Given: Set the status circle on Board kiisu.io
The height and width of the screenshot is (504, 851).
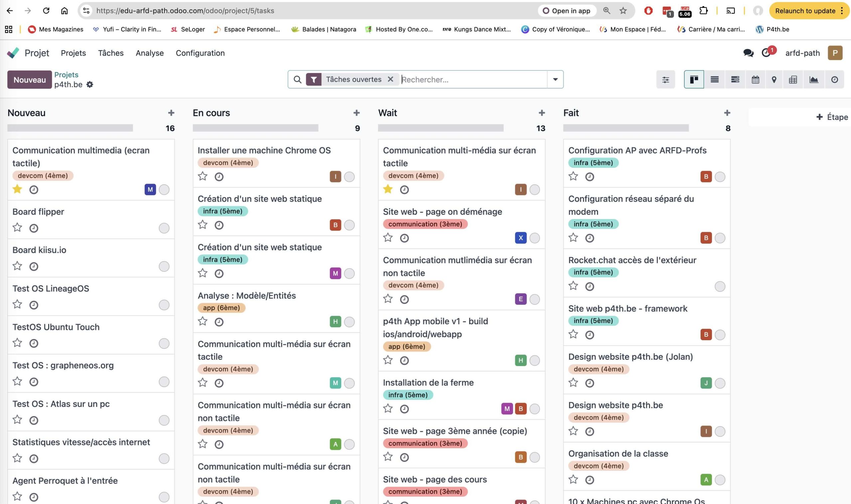Looking at the screenshot, I should (164, 266).
